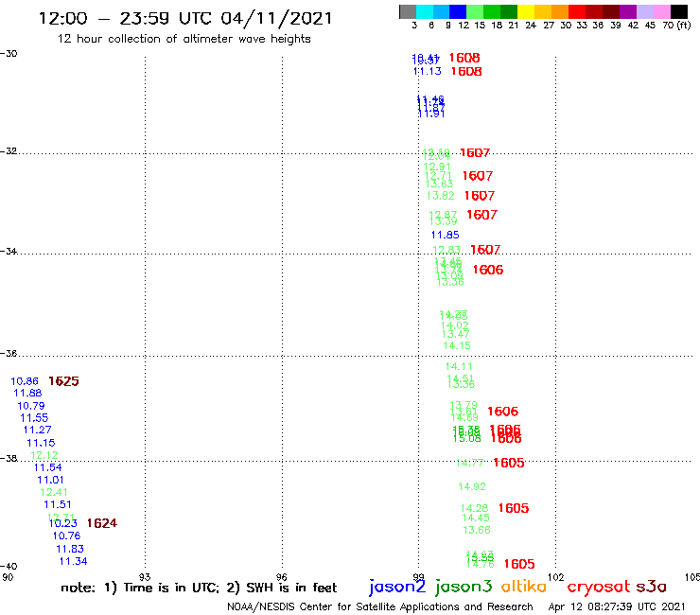
Task: Click the '-36' latitude axis label
Action: tap(9, 353)
